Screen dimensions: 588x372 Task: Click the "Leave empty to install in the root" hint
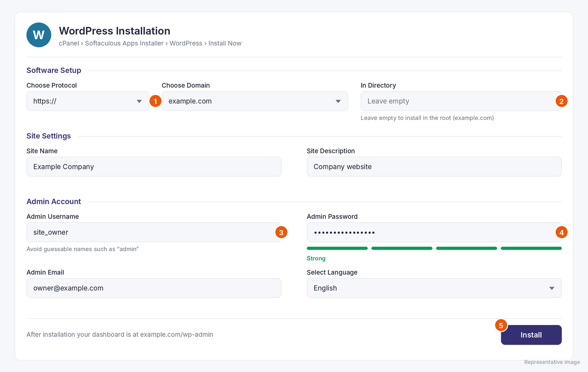coord(427,118)
